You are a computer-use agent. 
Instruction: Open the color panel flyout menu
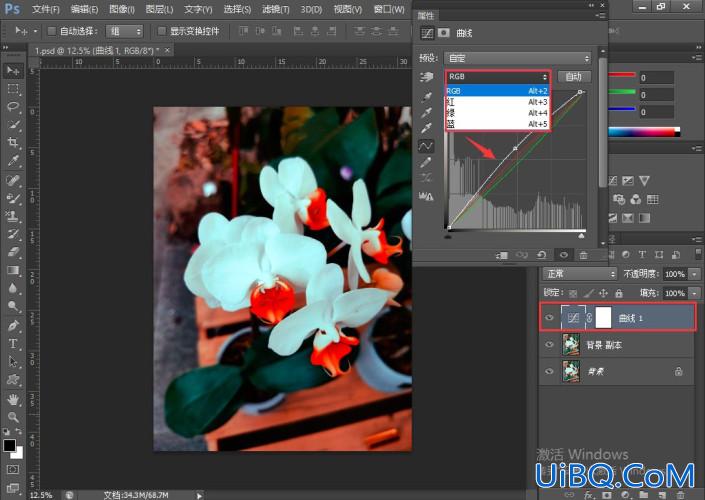696,58
